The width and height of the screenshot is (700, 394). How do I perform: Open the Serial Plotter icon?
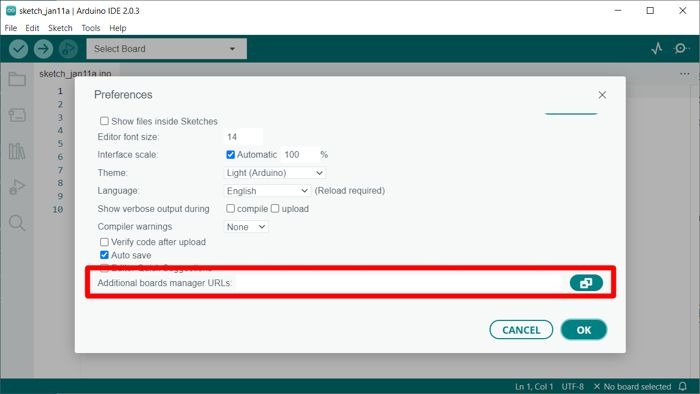pyautogui.click(x=656, y=48)
